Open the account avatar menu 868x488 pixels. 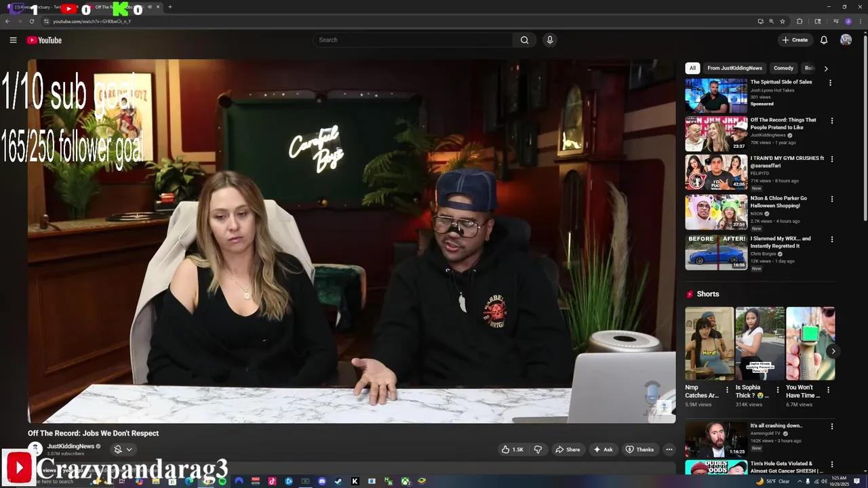coord(846,40)
